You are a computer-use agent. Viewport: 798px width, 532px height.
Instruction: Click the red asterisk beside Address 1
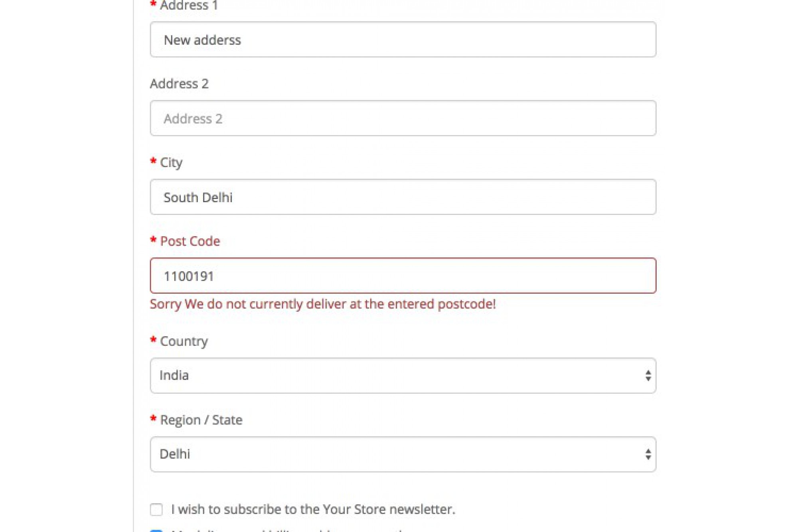pyautogui.click(x=152, y=5)
